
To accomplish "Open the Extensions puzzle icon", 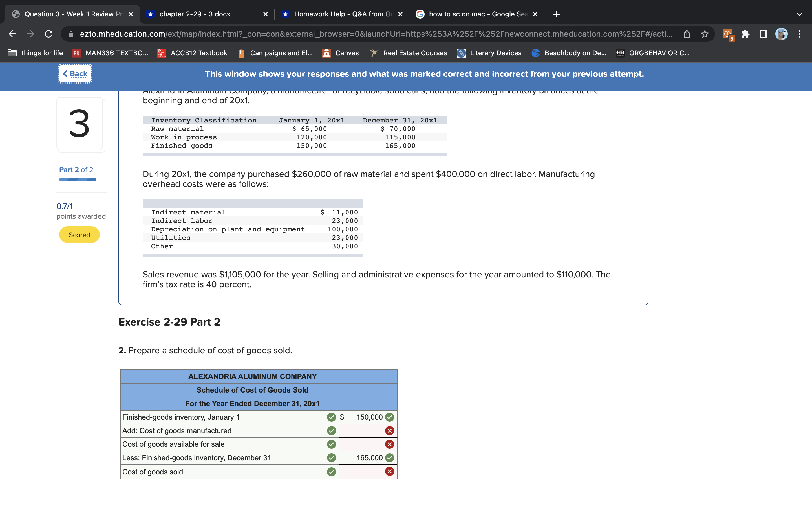I will [x=745, y=34].
